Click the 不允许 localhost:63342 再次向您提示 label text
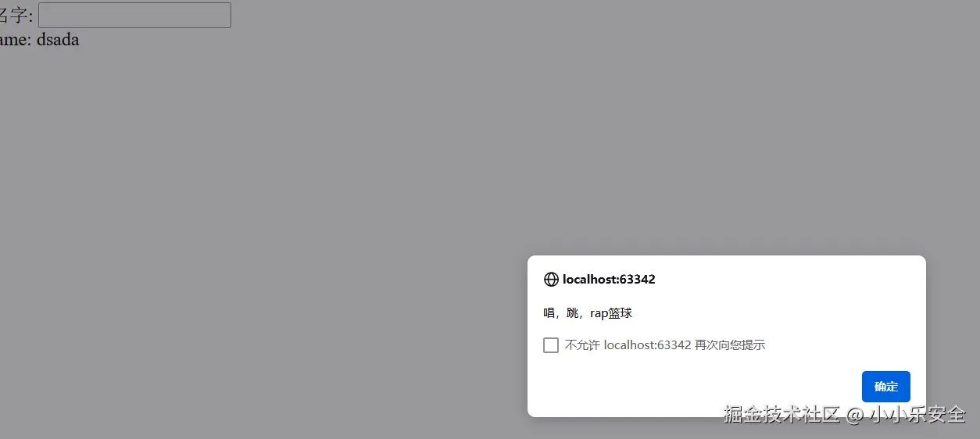Image resolution: width=980 pixels, height=439 pixels. point(665,345)
